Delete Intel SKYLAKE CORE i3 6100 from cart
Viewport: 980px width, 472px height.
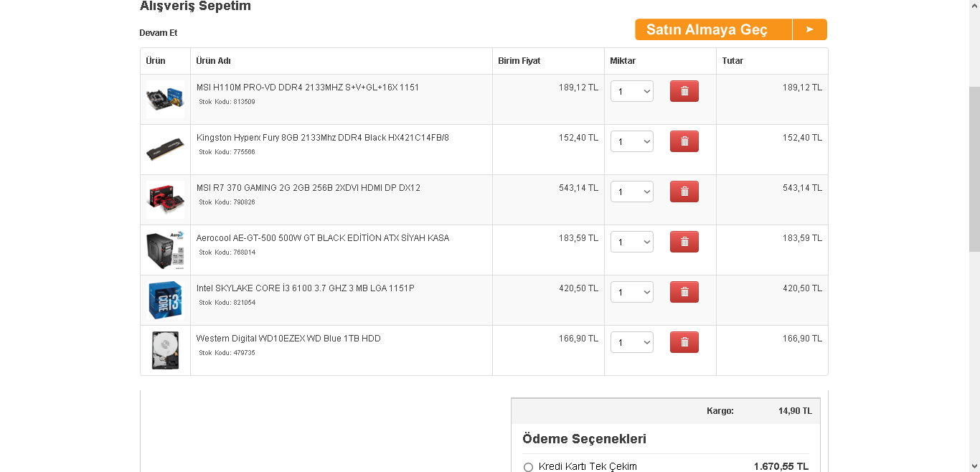(684, 292)
